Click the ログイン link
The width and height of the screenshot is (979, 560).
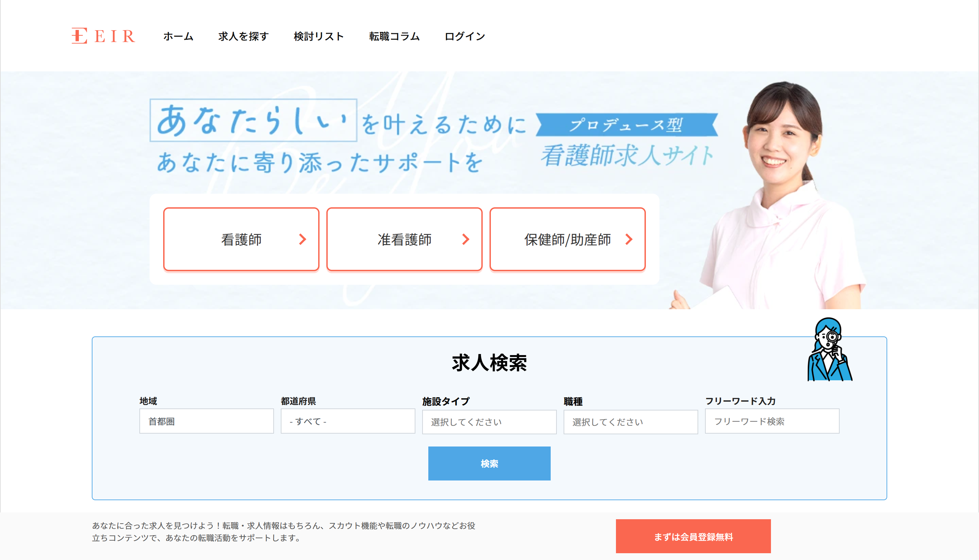465,36
